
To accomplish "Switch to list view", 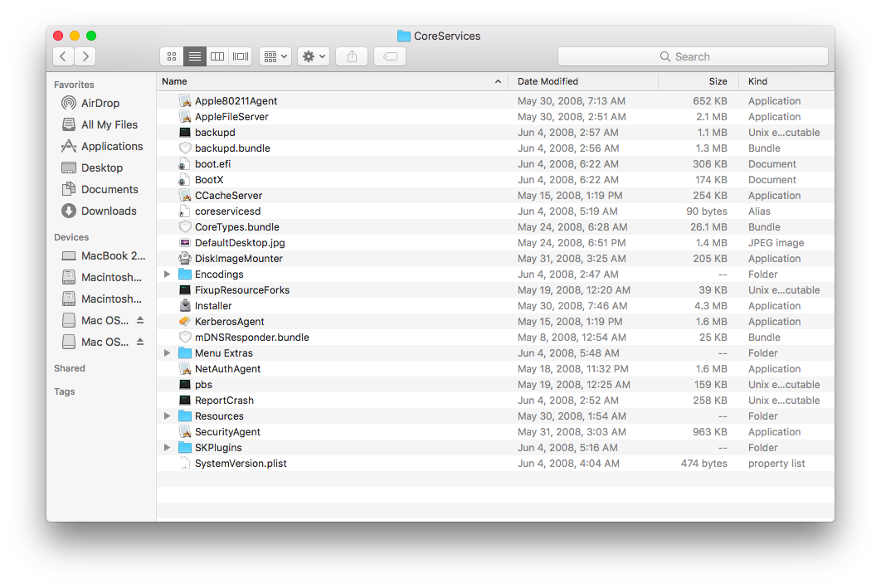I will point(194,56).
